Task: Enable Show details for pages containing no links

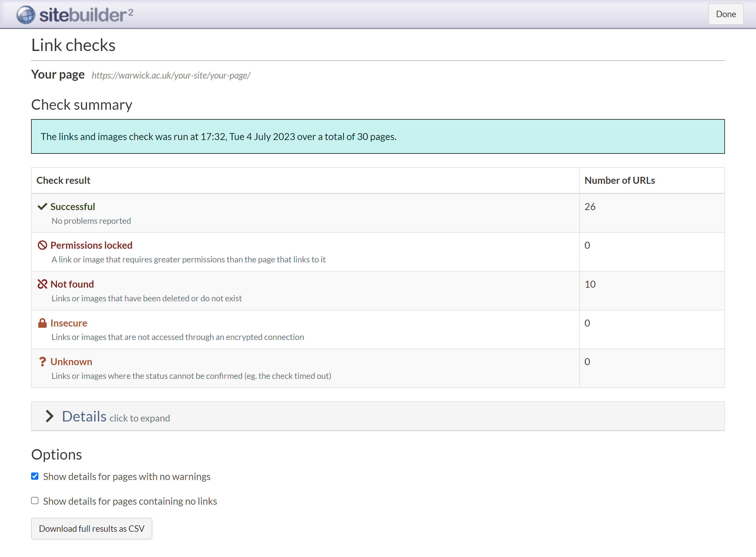Action: 35,501
